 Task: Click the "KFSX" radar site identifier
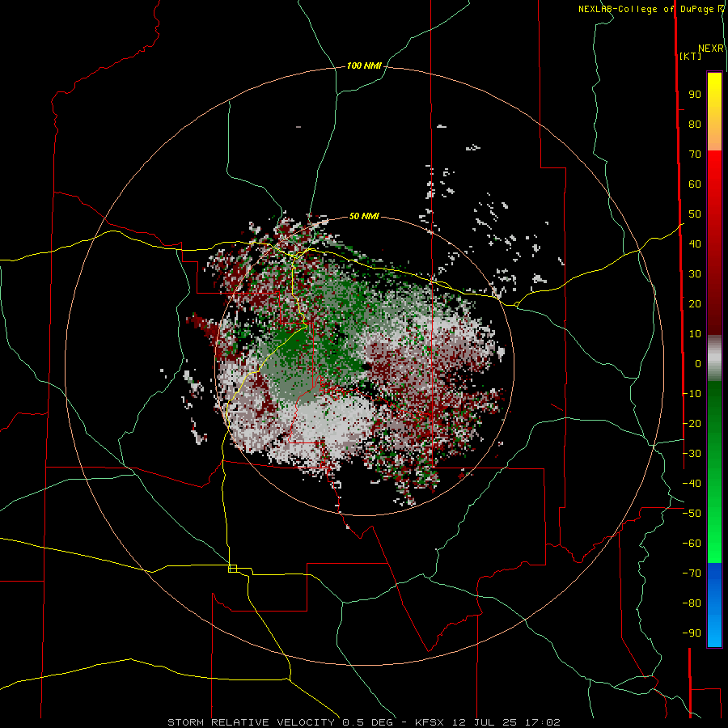(430, 722)
